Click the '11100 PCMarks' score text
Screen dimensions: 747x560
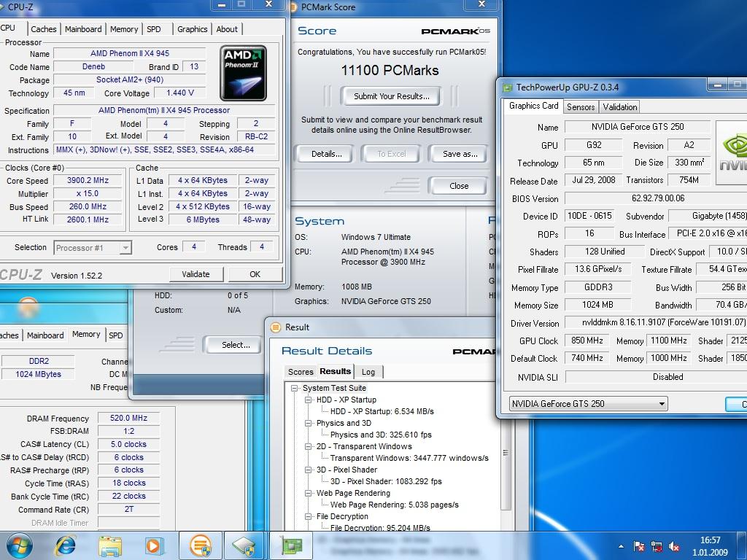tap(390, 71)
